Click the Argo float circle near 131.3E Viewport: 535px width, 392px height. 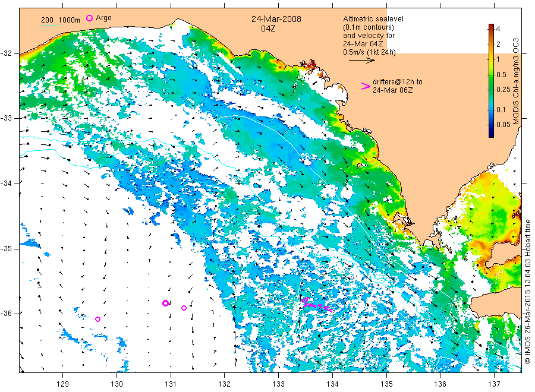pyautogui.click(x=184, y=308)
